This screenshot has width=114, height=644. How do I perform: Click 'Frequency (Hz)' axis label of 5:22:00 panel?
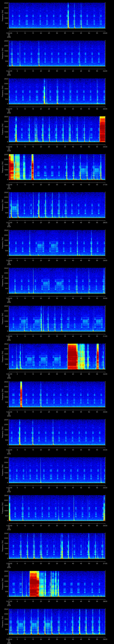pos(3,16)
